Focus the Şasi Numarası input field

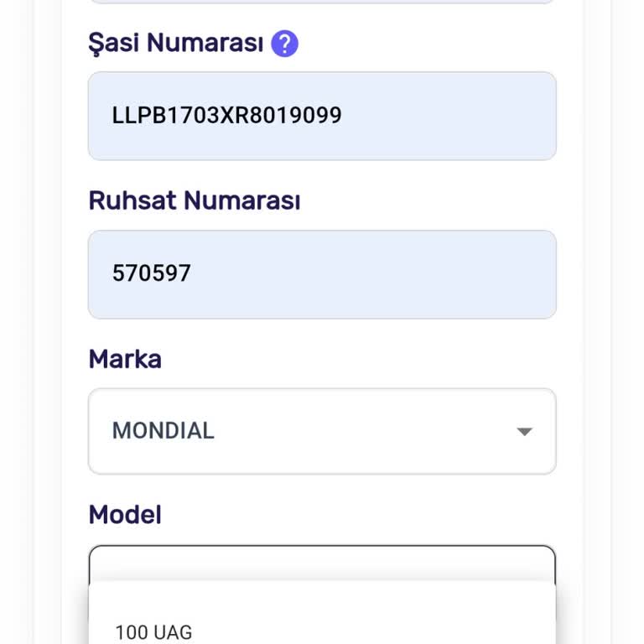321,116
